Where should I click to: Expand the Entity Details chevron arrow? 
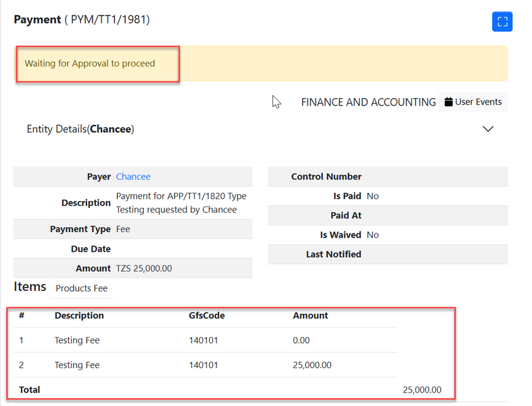coord(488,129)
